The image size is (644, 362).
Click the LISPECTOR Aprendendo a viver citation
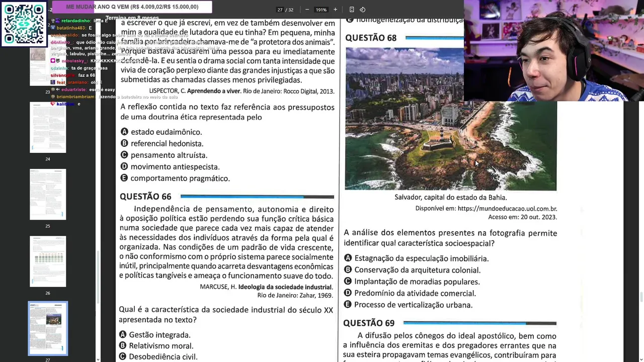242,91
